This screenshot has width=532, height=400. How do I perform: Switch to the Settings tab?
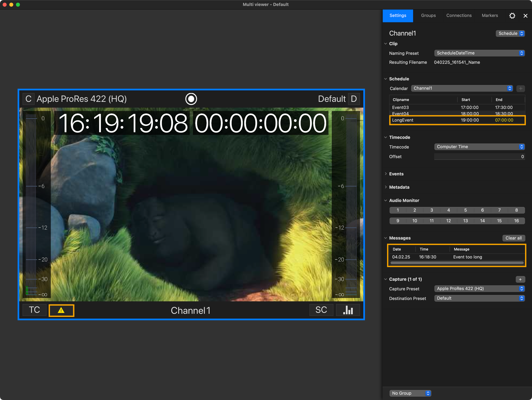(398, 16)
